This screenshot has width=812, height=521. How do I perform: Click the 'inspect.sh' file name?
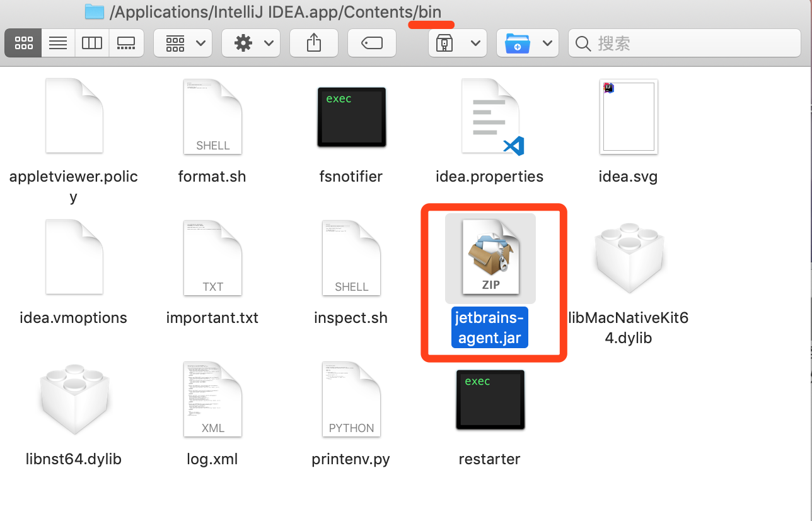coord(351,318)
